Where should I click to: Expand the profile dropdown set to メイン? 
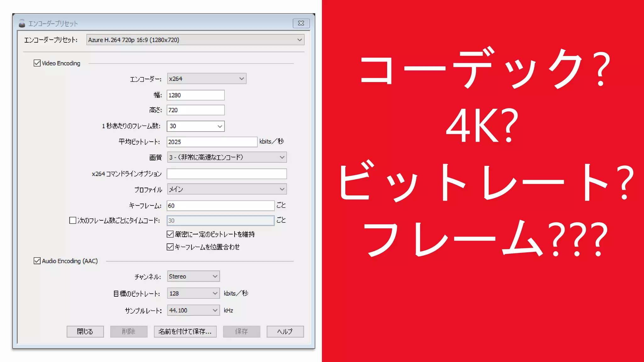tap(226, 189)
